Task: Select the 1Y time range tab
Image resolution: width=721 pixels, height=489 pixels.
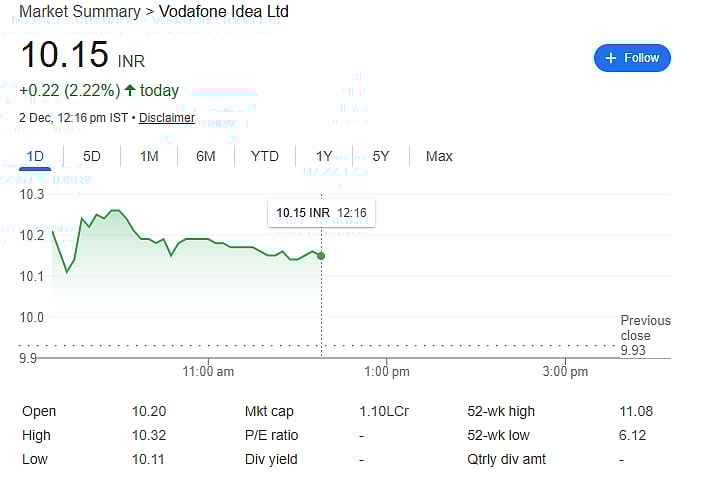Action: click(324, 156)
